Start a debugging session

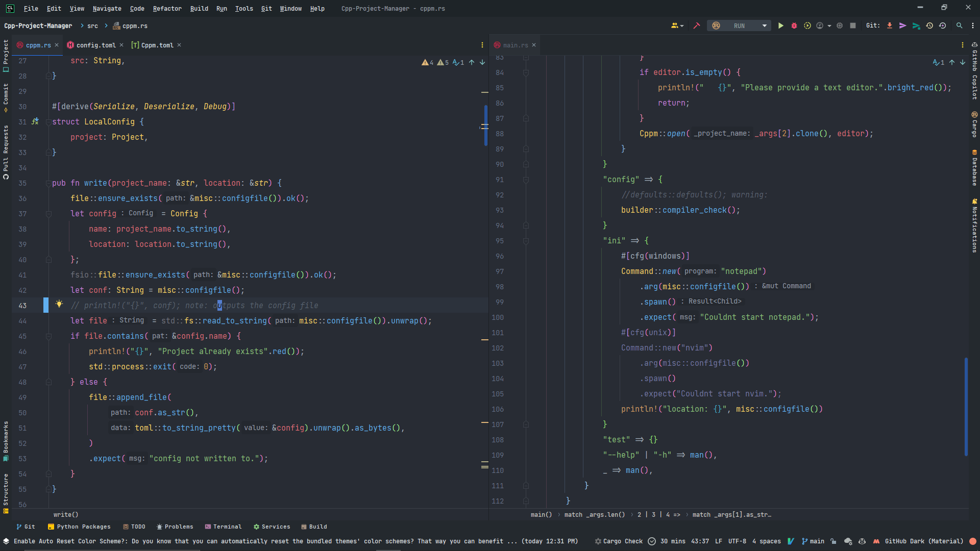[x=794, y=26]
